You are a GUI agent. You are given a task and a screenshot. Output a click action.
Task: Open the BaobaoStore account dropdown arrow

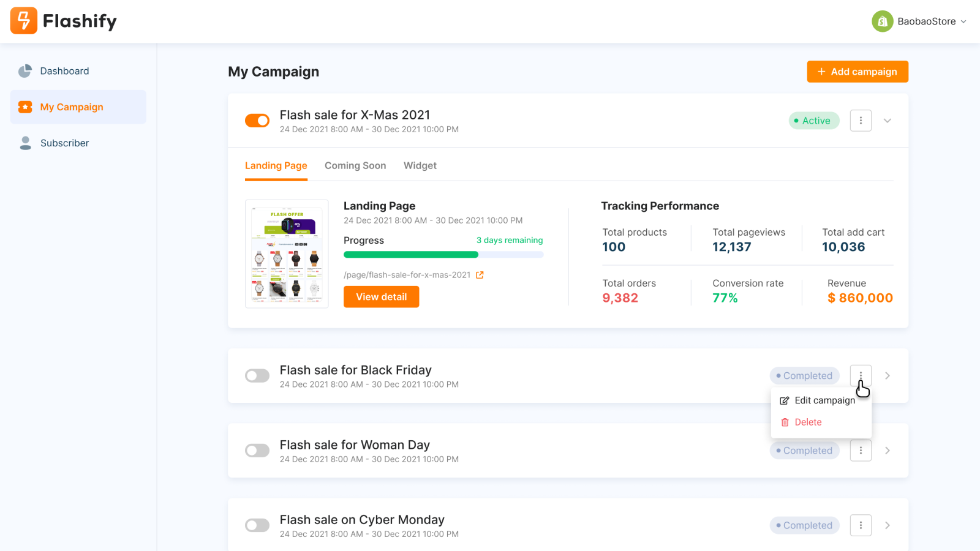tap(963, 21)
